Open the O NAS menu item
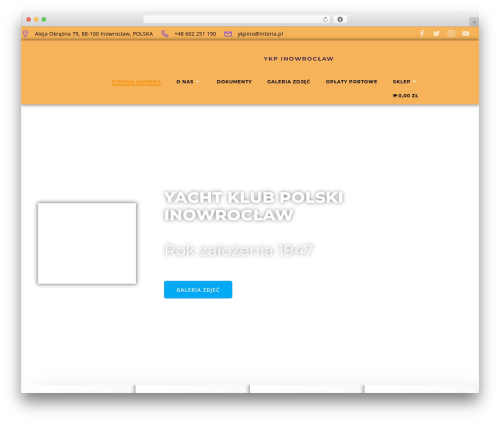This screenshot has height=423, width=500. [185, 82]
